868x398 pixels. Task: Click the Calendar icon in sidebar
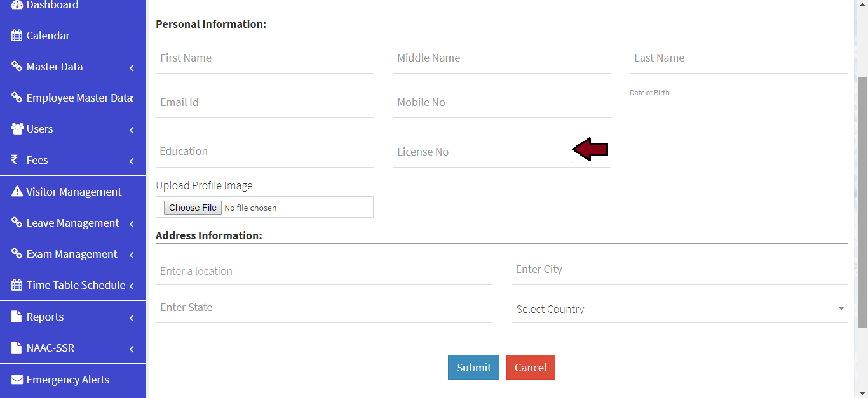tap(17, 36)
